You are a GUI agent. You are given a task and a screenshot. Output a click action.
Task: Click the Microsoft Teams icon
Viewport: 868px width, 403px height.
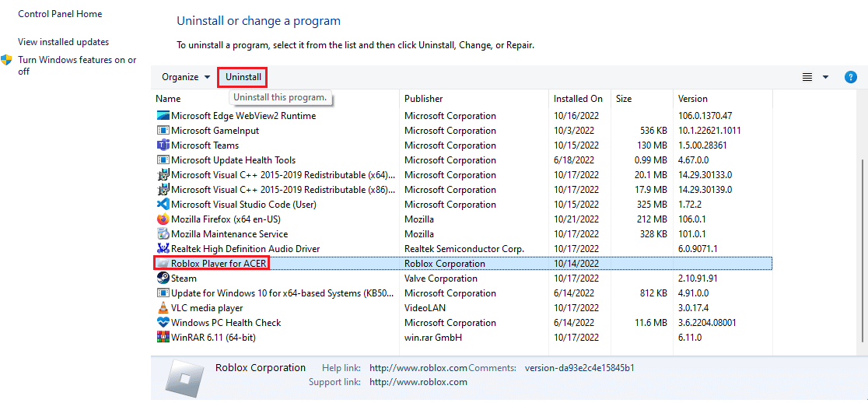[163, 145]
